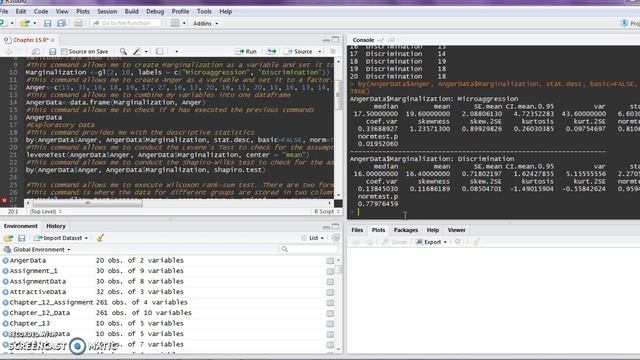Click the clear all plots broom icon
Screen dimensions: 640x360
[476, 242]
